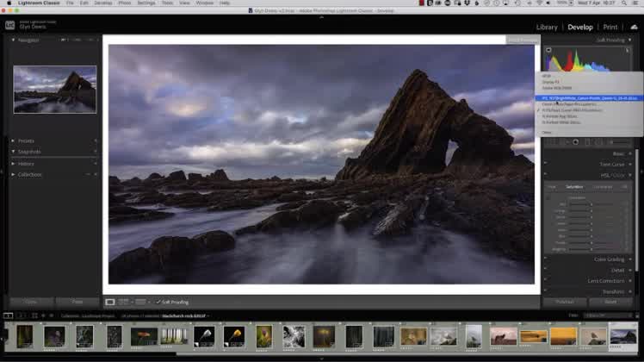
Task: Expand the Presets panel
Action: 13,140
